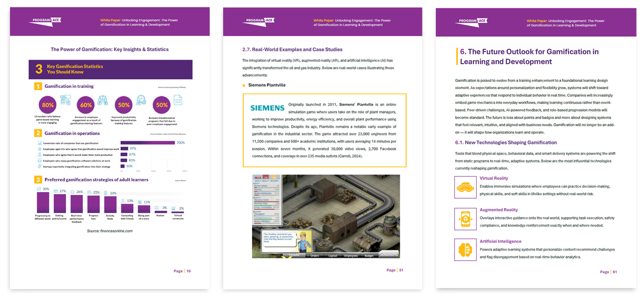Click the Augmented Reality phone icon
Viewport: 644px width, 296px height.
pos(465,218)
